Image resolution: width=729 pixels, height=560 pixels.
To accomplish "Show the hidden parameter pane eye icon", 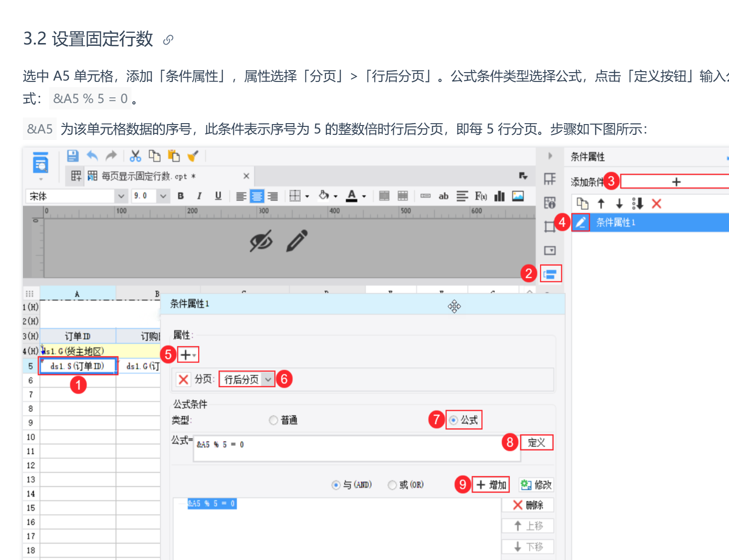I will tap(261, 241).
